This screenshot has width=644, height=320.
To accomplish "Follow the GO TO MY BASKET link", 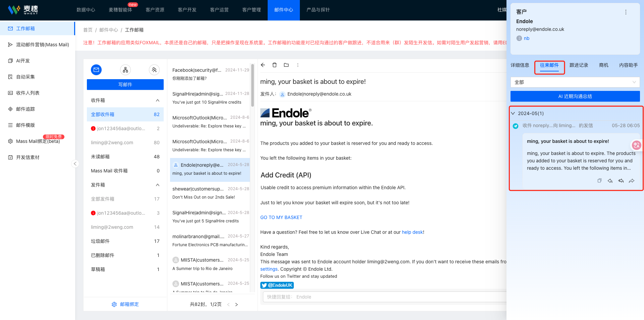I will (x=281, y=217).
